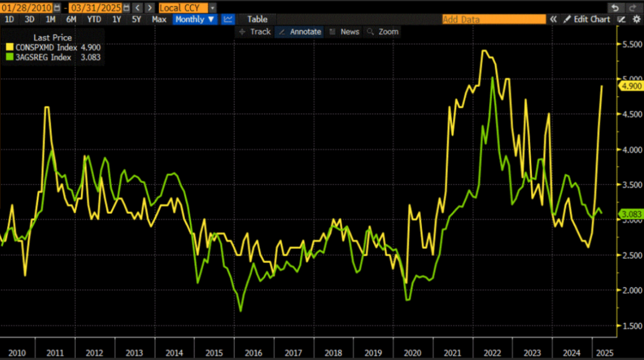Click the yellow CONSPXMD Index legend swatch
The width and height of the screenshot is (644, 360).
(x=10, y=47)
